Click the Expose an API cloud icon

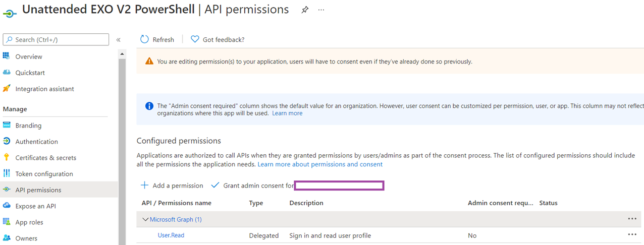[7, 206]
